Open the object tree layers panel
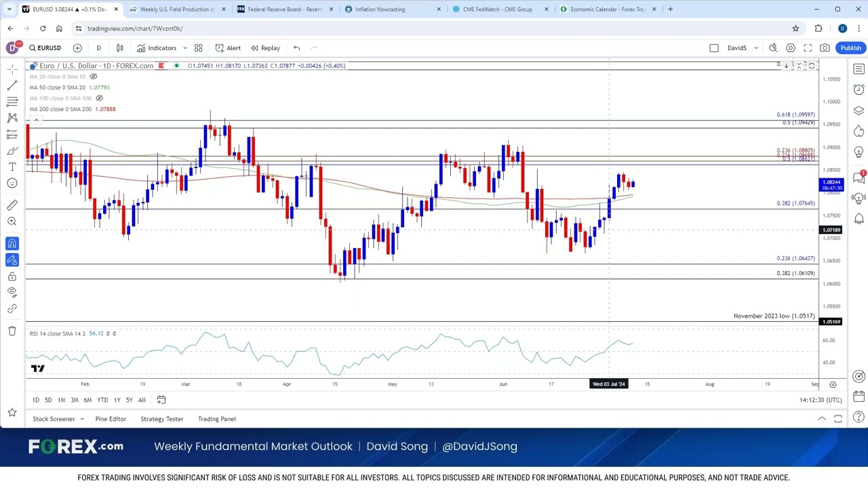868x488 pixels. point(859,110)
